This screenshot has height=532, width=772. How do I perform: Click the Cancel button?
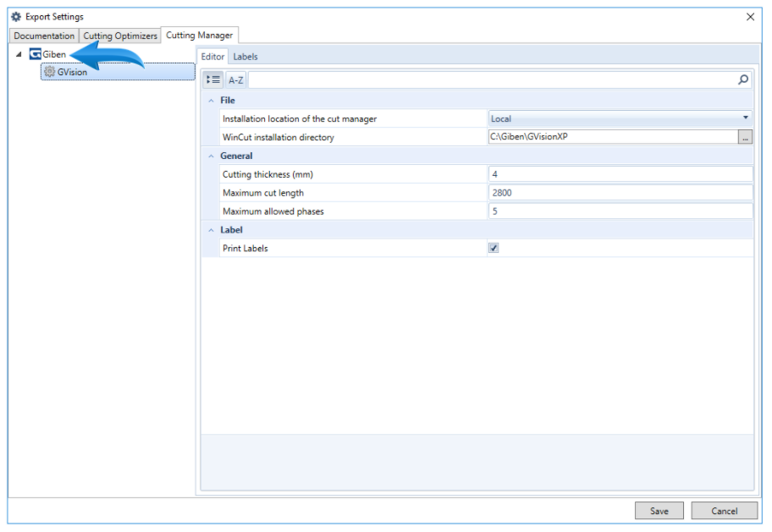pos(725,511)
